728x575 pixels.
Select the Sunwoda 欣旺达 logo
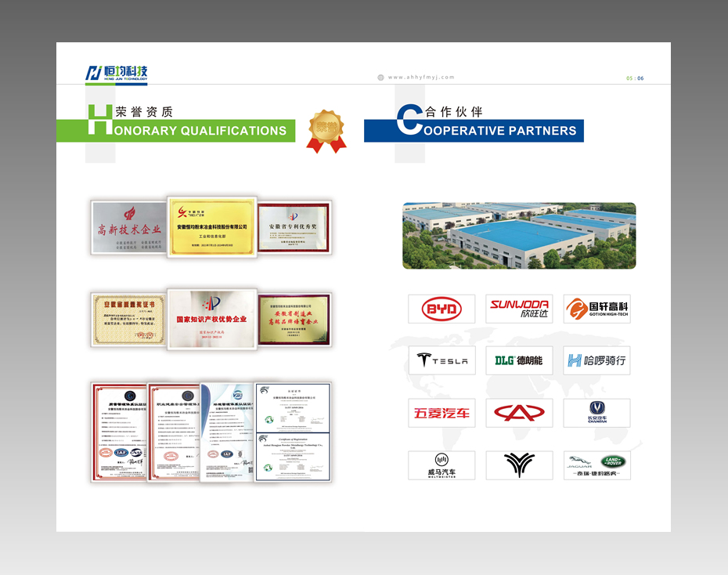pyautogui.click(x=519, y=309)
